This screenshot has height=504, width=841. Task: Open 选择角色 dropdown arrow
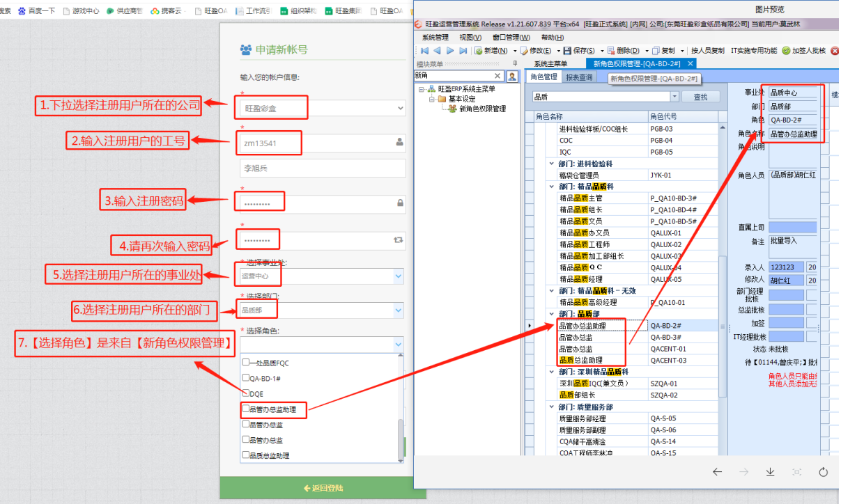[x=398, y=344]
